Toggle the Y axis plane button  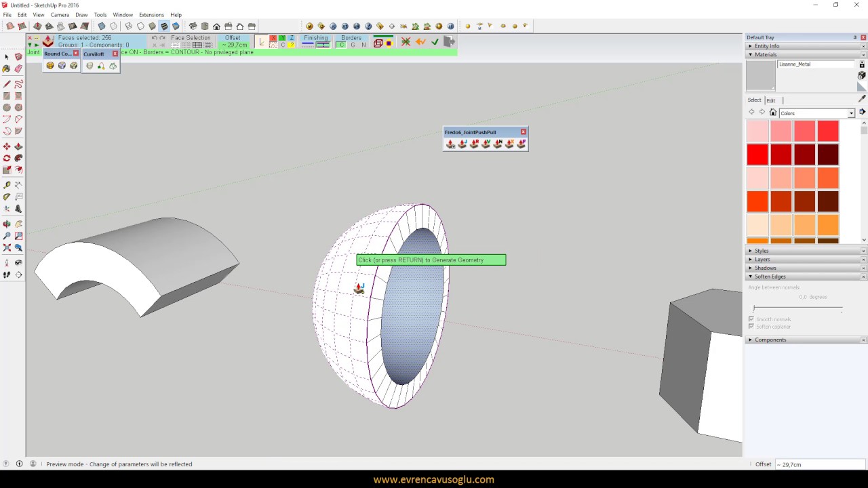pos(282,37)
